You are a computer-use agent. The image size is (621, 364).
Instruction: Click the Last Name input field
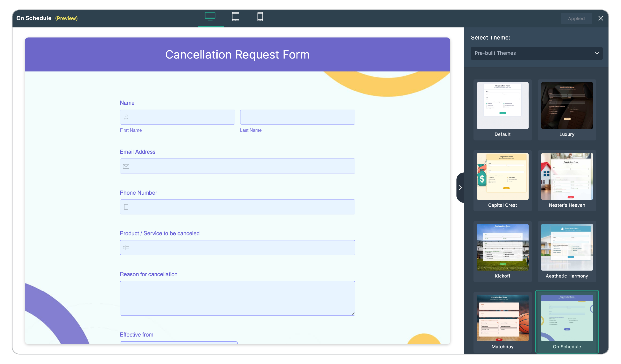click(x=297, y=117)
